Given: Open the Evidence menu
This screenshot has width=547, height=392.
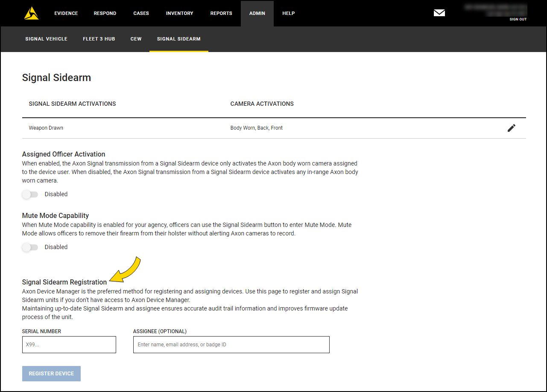Looking at the screenshot, I should coord(66,13).
